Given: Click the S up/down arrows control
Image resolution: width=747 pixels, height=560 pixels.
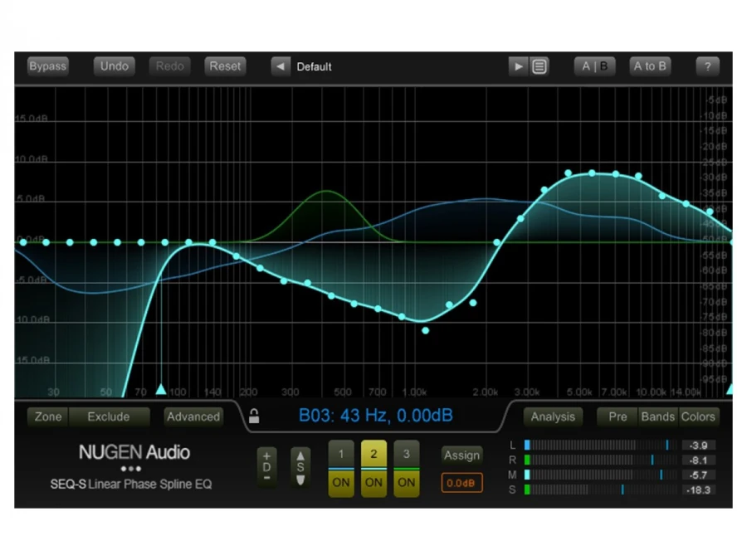Looking at the screenshot, I should pos(300,466).
